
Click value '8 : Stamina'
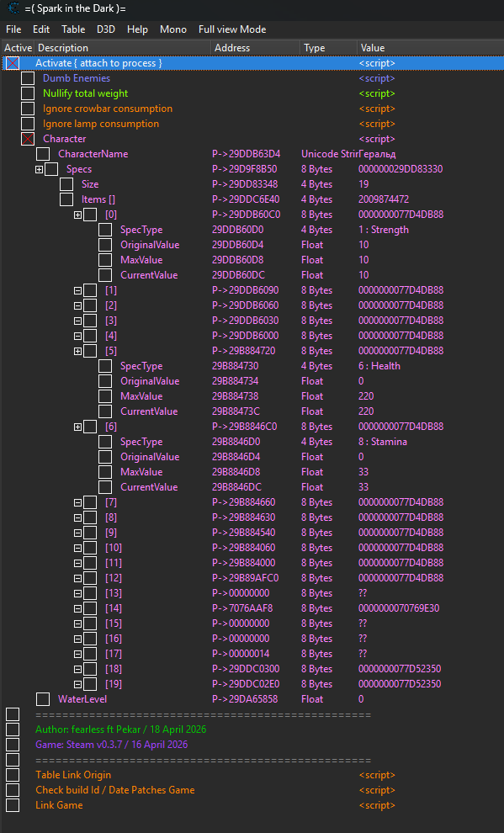pyautogui.click(x=382, y=442)
